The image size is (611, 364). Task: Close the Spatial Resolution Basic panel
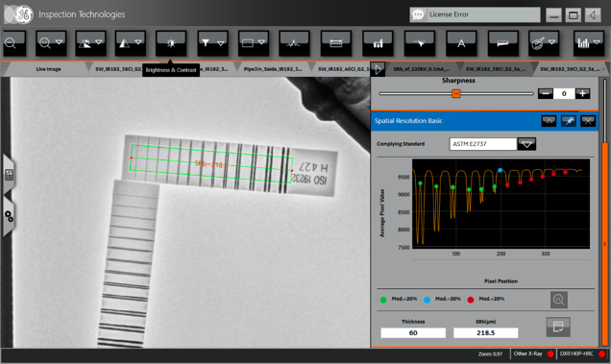pos(588,121)
